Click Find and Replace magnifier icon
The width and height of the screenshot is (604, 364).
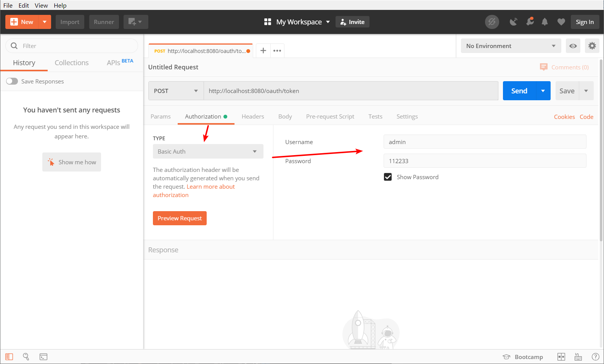(26, 357)
